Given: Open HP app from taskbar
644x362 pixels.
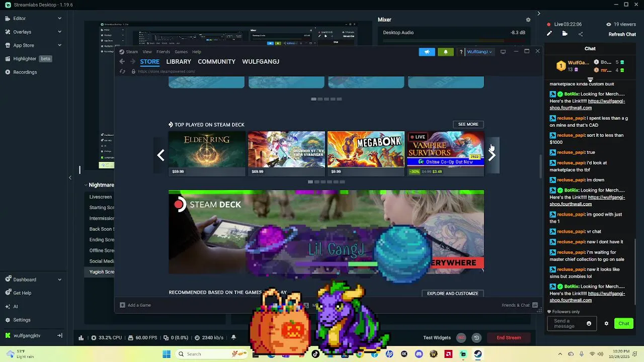Looking at the screenshot, I should tap(389, 354).
